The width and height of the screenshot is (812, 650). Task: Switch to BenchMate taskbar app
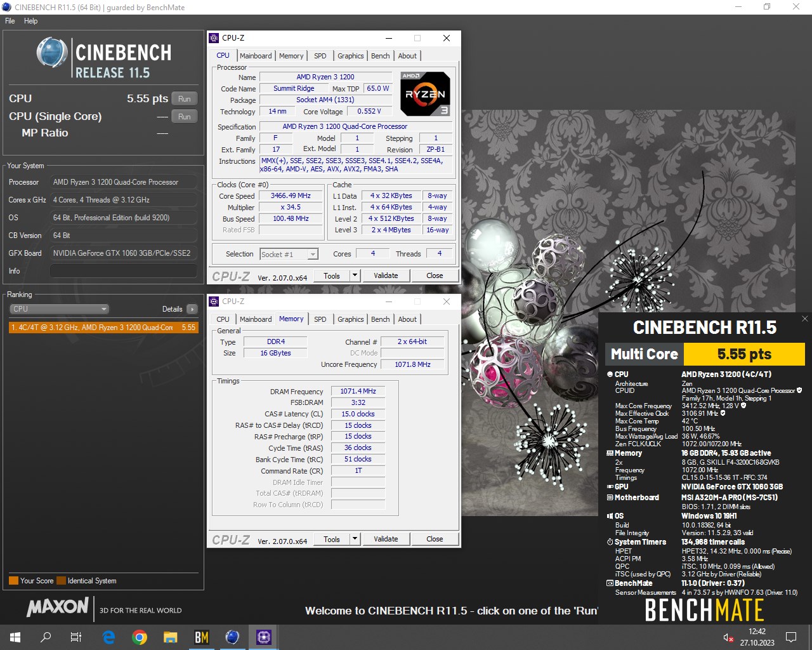point(201,637)
